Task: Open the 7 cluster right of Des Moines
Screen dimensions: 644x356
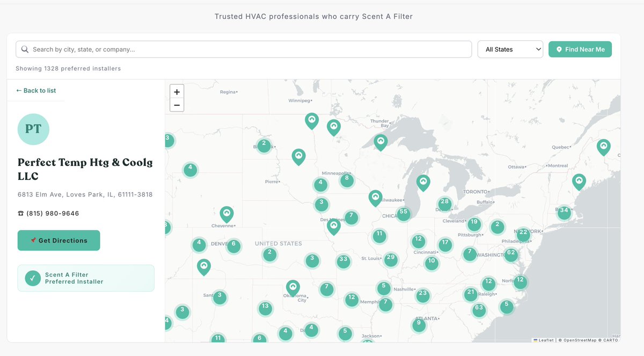Action: [351, 217]
